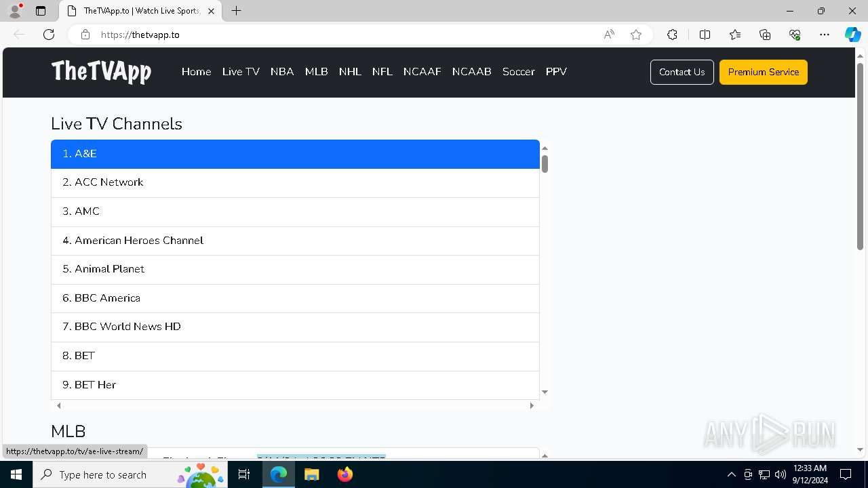
Task: Select 8. BET channel
Action: pyautogui.click(x=295, y=356)
